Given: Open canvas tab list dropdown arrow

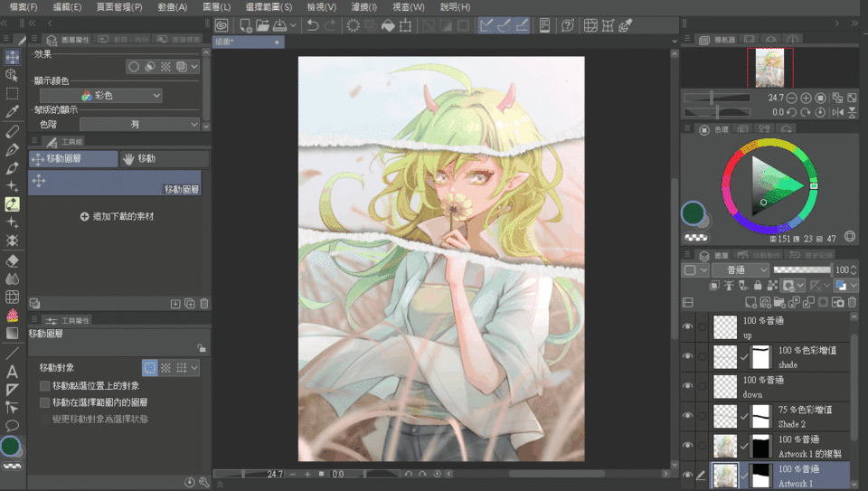Looking at the screenshot, I should (x=675, y=42).
